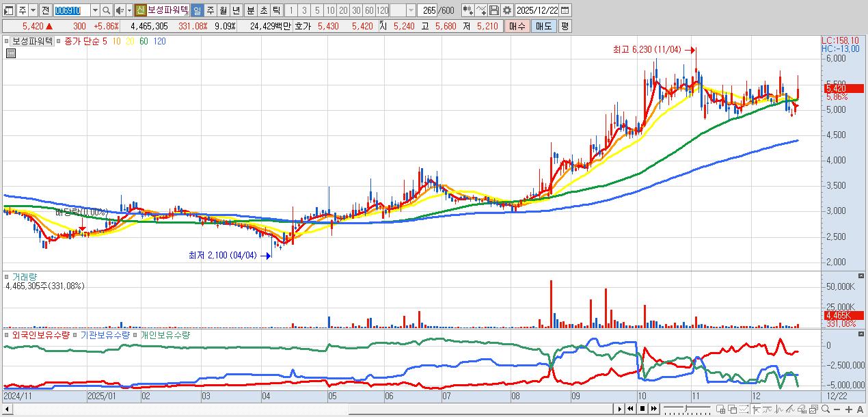Click the zigzag wave line icon
The height and width of the screenshot is (417, 868).
click(x=779, y=409)
